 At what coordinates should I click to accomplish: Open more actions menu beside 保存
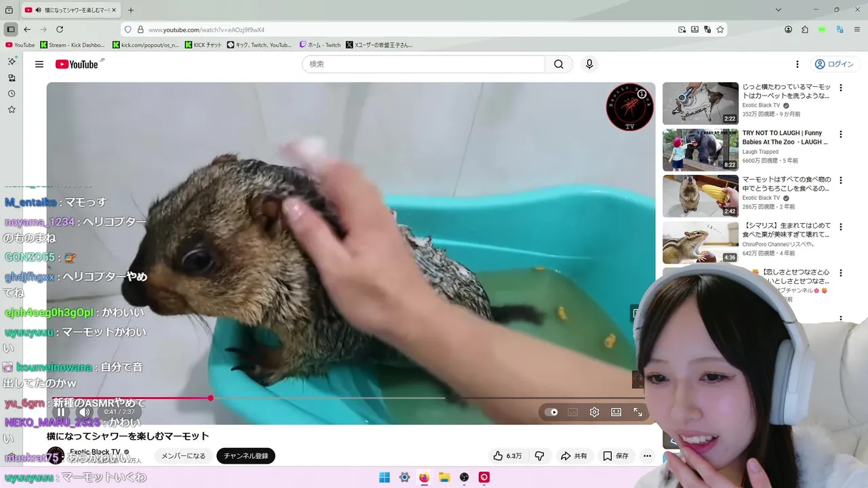648,456
